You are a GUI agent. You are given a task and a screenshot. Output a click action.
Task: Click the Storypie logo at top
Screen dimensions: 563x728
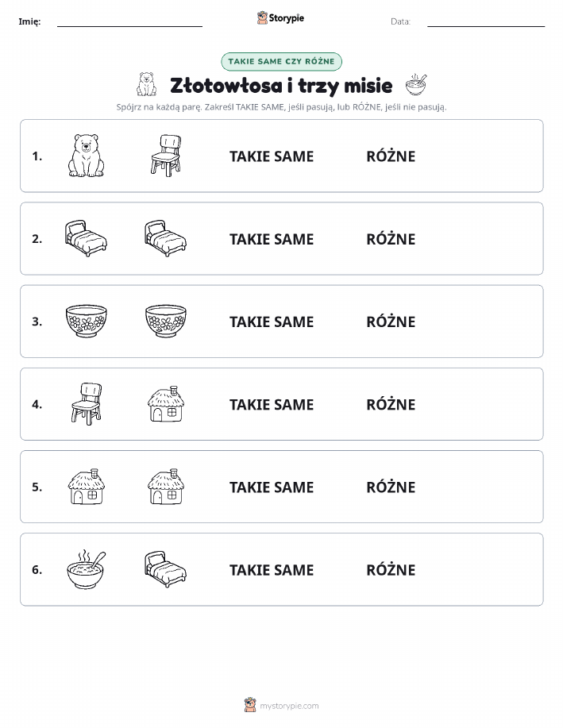280,18
